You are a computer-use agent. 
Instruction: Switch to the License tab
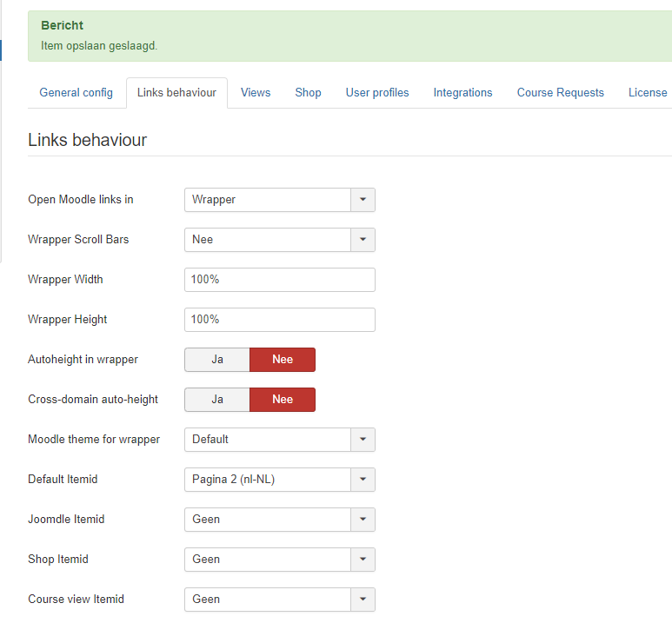[x=648, y=93]
